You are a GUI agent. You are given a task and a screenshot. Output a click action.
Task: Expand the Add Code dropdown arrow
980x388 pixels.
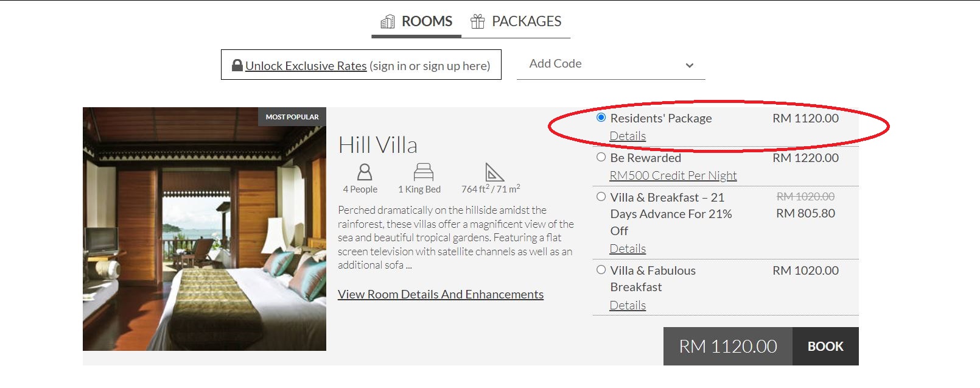click(690, 65)
